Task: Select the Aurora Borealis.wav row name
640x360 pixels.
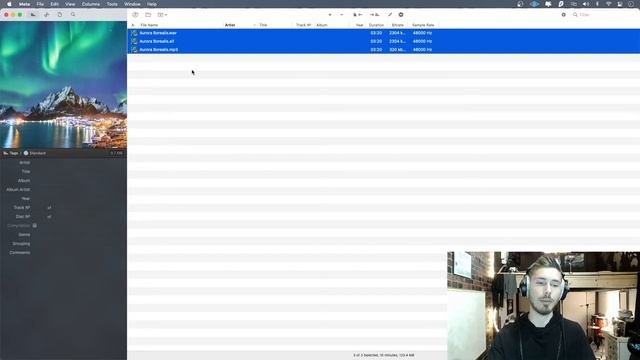Action: 158,33
